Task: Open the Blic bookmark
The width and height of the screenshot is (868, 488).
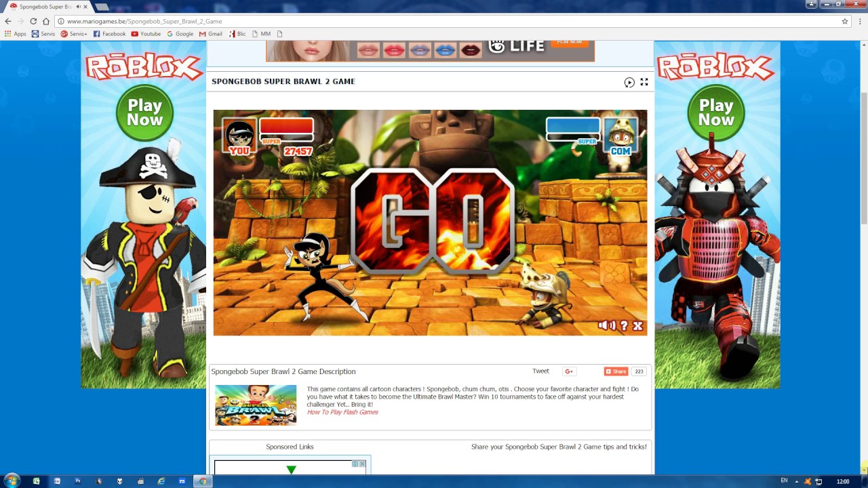Action: point(237,34)
